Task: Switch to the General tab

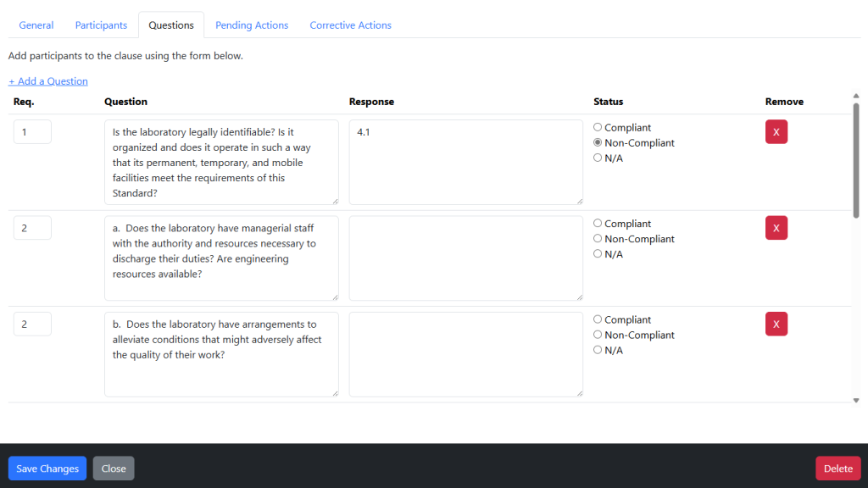Action: coord(36,25)
